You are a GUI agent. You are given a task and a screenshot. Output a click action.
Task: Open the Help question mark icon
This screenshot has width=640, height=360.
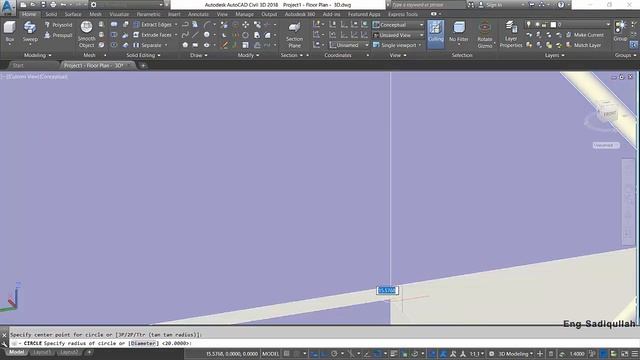pyautogui.click(x=561, y=5)
